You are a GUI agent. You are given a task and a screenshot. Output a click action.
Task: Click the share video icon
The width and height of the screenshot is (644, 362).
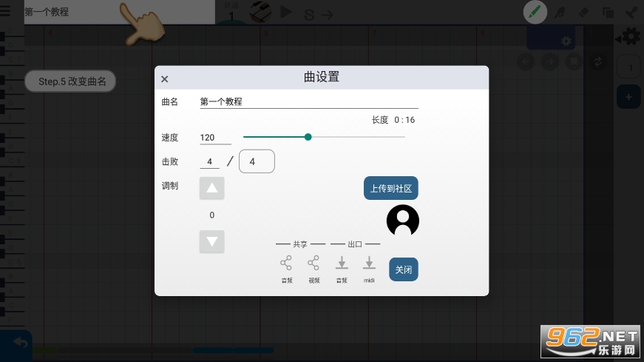pos(313,263)
